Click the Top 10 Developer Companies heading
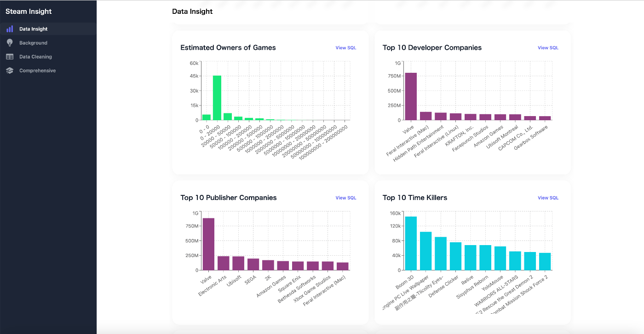Viewport: 644px width, 334px height. click(x=432, y=47)
